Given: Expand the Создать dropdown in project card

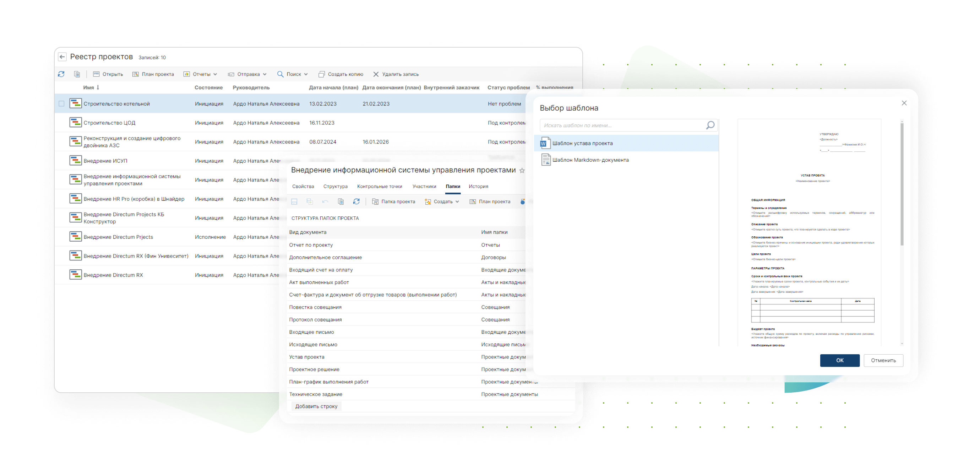Looking at the screenshot, I should pos(442,201).
